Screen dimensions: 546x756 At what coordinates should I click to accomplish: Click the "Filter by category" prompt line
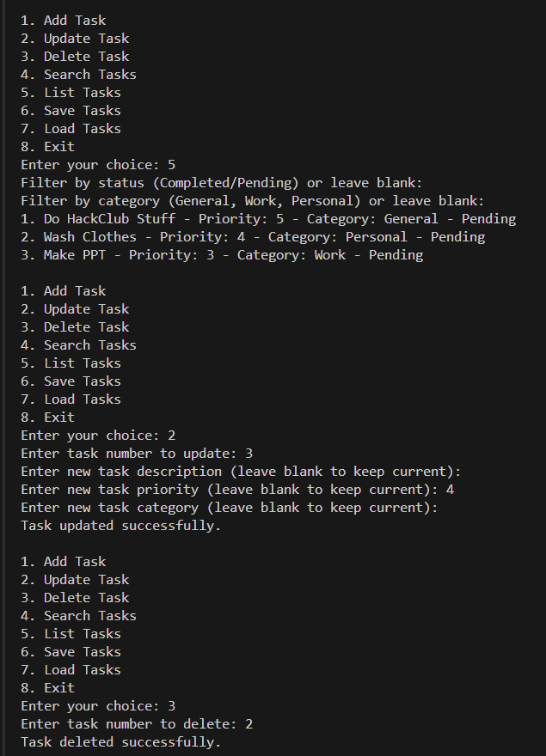(253, 201)
